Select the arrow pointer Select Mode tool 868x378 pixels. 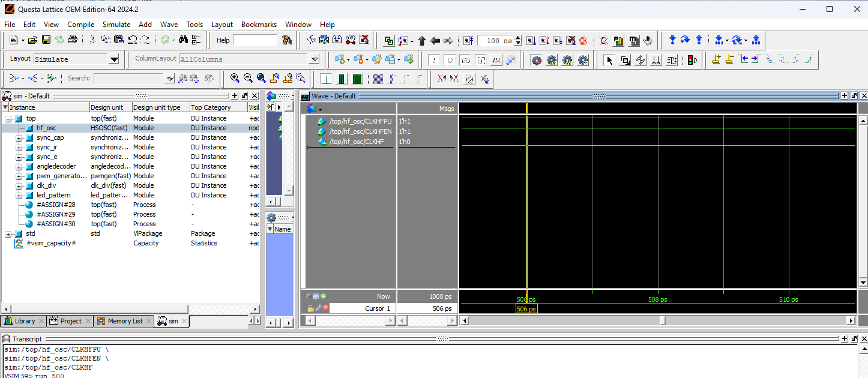pos(610,60)
